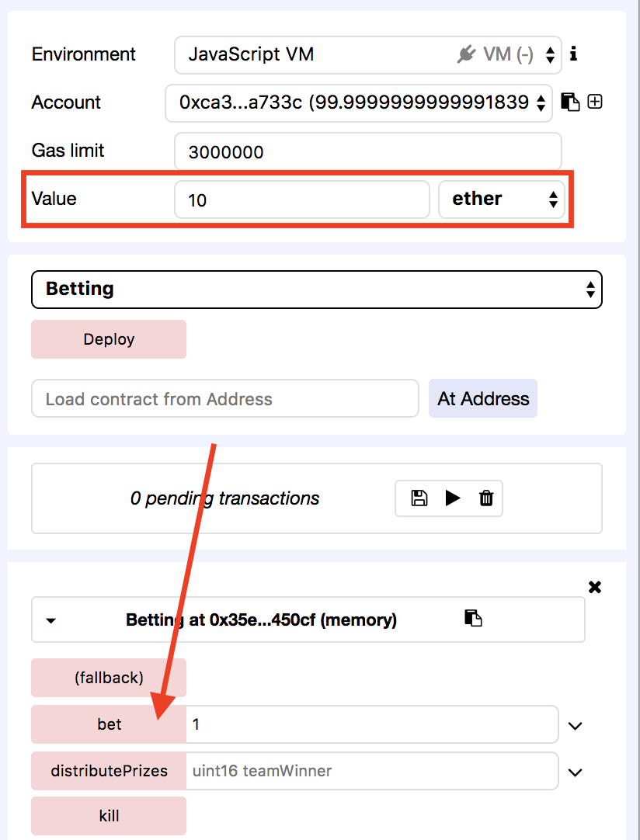Click the kill function button
Screen dimensions: 640x840
pyautogui.click(x=109, y=816)
